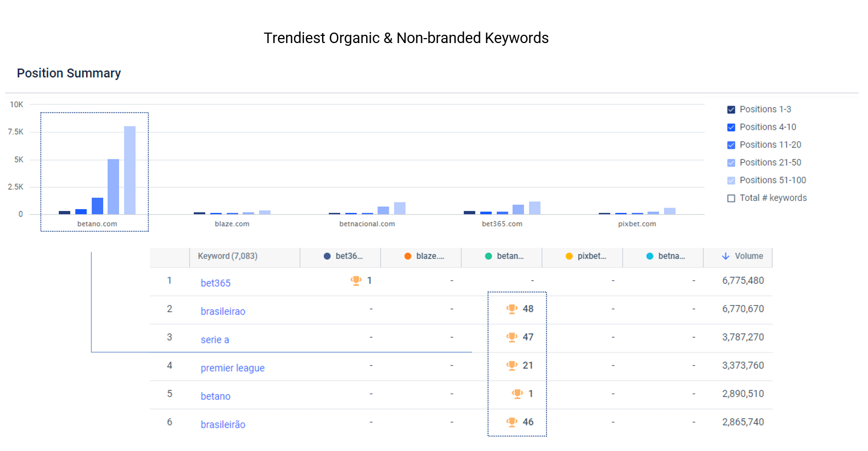Open the brasileirao keyword link
Screen dimensions: 868x451
point(223,311)
